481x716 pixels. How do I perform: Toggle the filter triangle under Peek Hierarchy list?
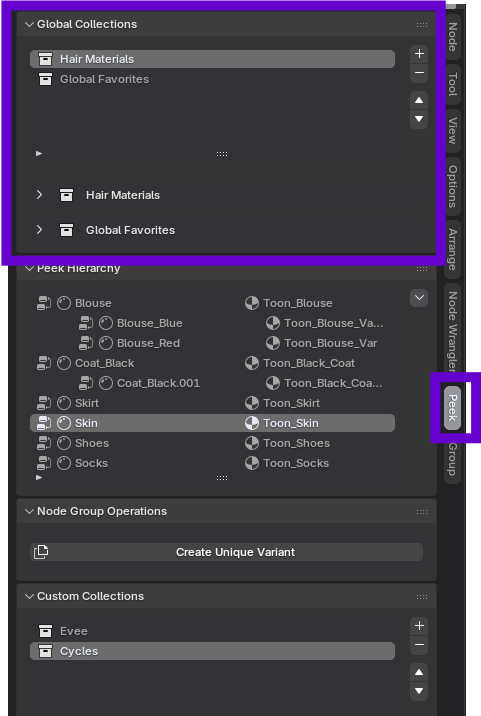pyautogui.click(x=39, y=478)
